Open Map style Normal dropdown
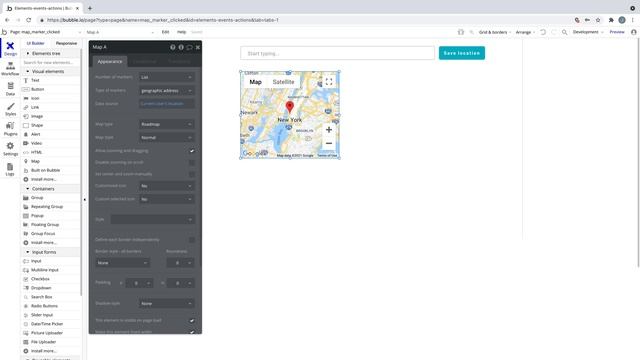Image resolution: width=640 pixels, height=360 pixels. 167,138
